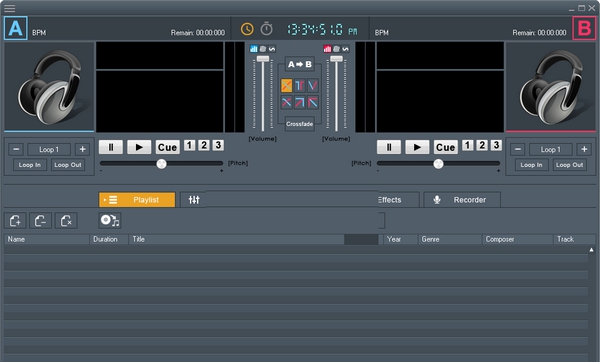Click the orange clock icon
600x362 pixels.
247,29
